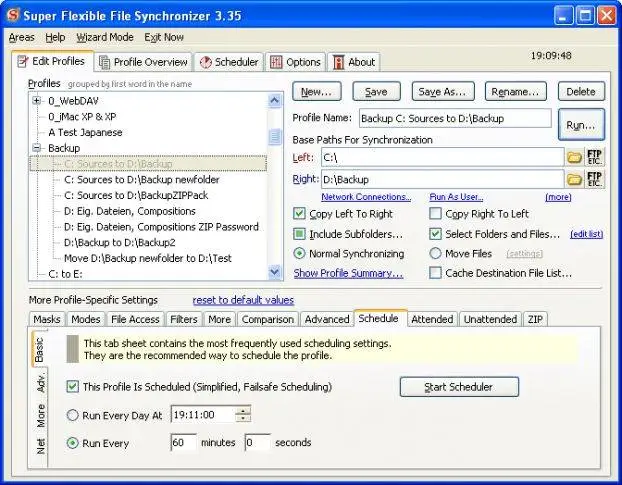This screenshot has height=485, width=622.
Task: Click the seconds input field showing 0
Action: point(257,442)
